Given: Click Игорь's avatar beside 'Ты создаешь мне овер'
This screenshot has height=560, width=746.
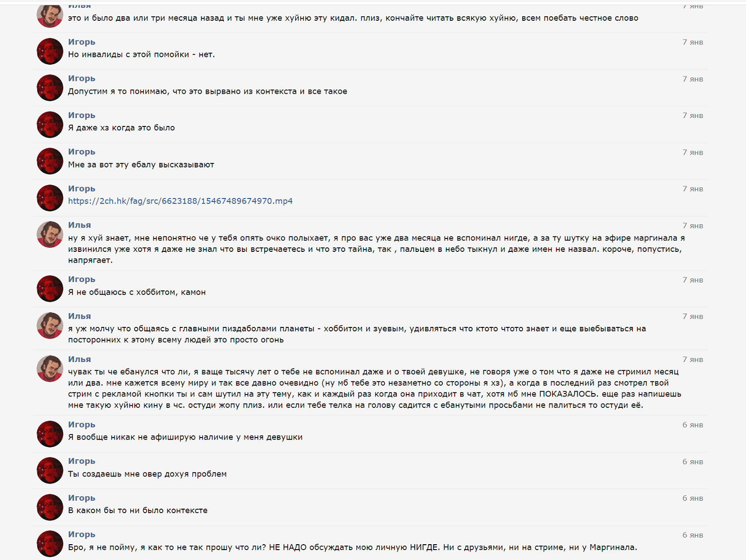Looking at the screenshot, I should click(x=50, y=471).
